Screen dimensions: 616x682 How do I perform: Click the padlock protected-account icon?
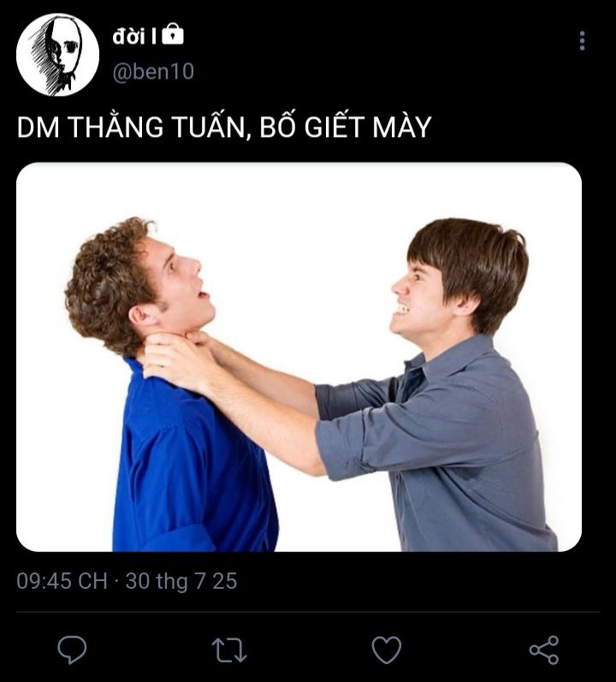pyautogui.click(x=173, y=34)
